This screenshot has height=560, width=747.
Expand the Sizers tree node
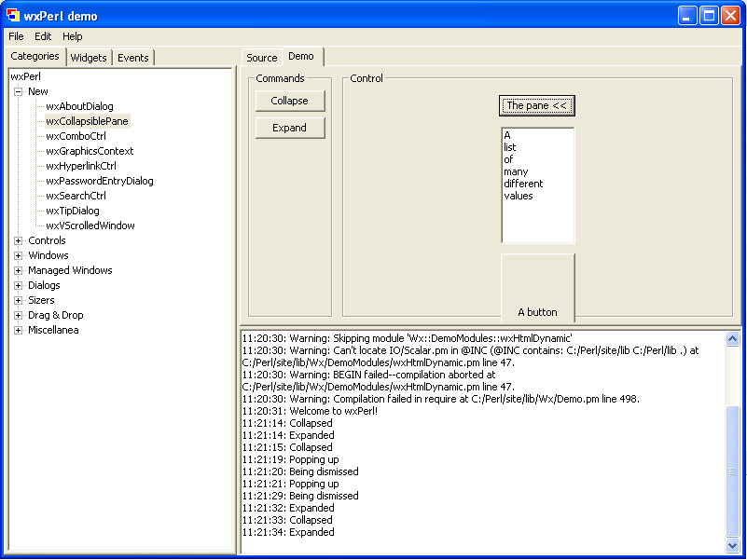point(19,300)
